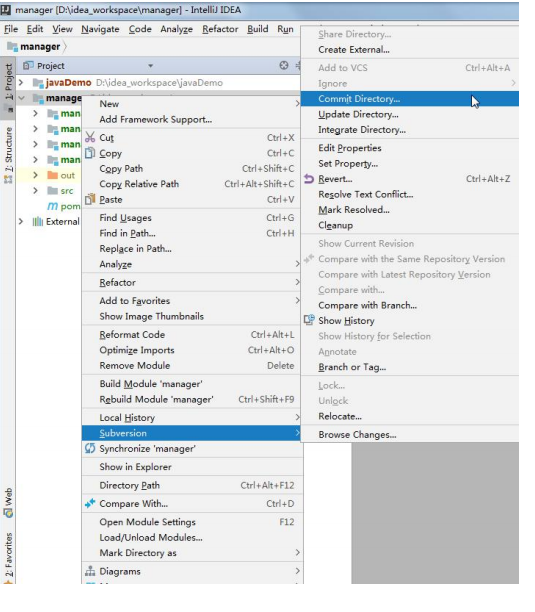Collapse the manager module tree node
535x612 pixels.
point(21,98)
